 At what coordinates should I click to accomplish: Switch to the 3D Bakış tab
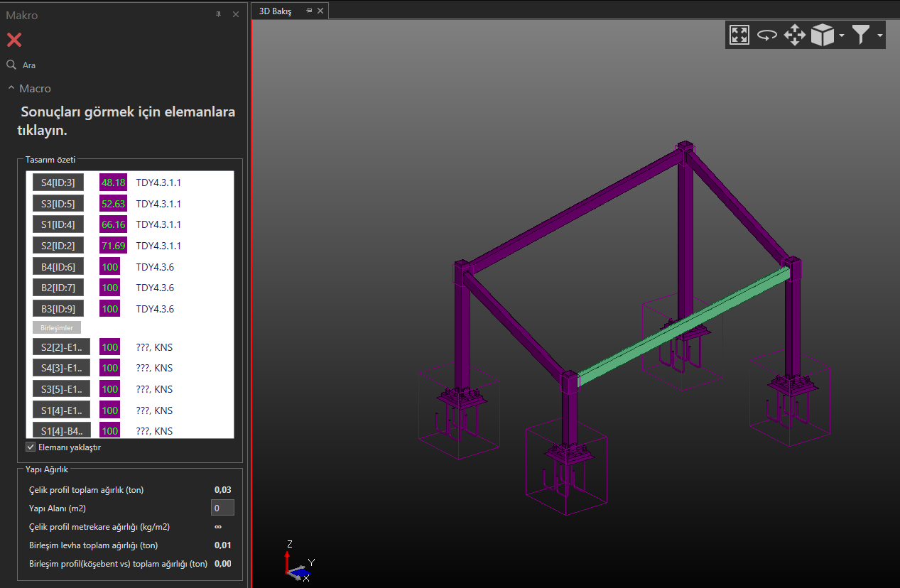click(x=275, y=11)
